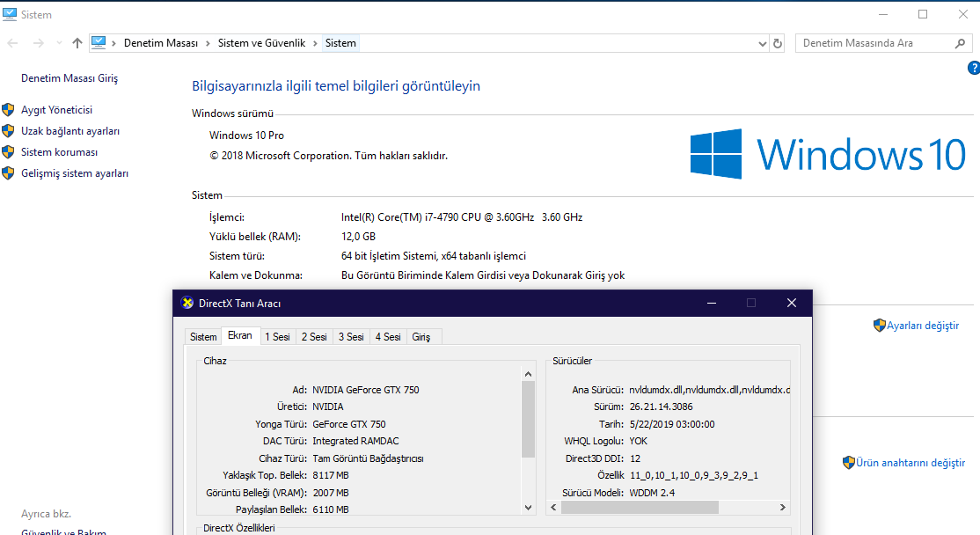This screenshot has width=980, height=535.
Task: Open Denetim Masası breadcrumb
Action: 161,43
